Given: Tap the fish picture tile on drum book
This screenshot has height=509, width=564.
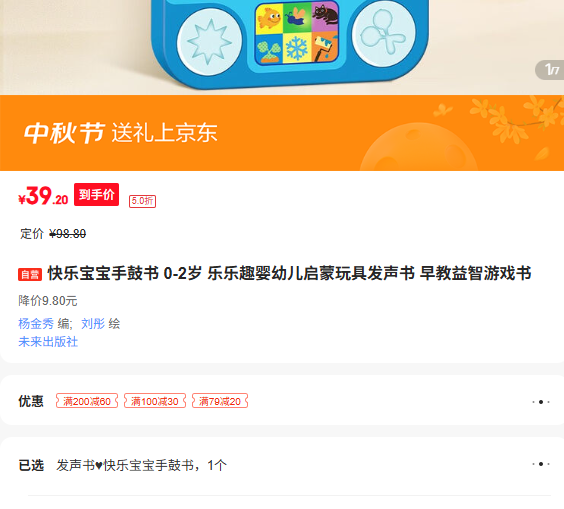Looking at the screenshot, I should (269, 18).
